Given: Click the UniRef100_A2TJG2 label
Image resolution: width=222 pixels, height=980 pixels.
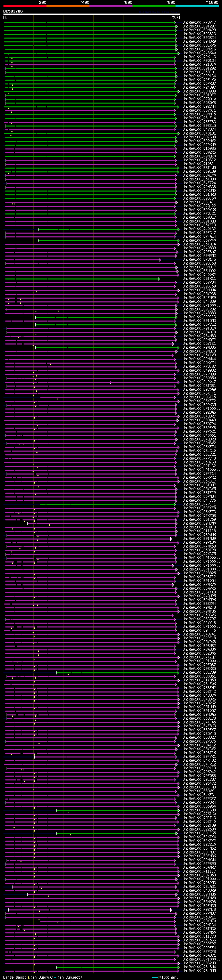Looking at the screenshot, I should pyautogui.click(x=199, y=466).
